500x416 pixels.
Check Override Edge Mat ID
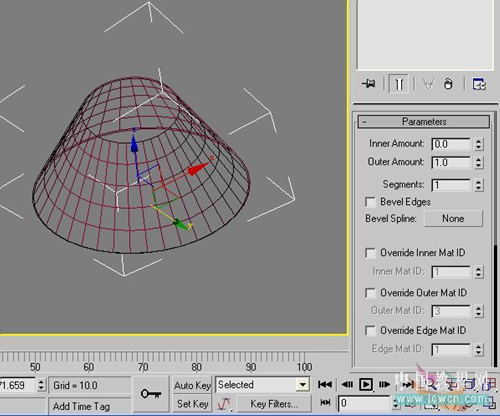[x=370, y=331]
